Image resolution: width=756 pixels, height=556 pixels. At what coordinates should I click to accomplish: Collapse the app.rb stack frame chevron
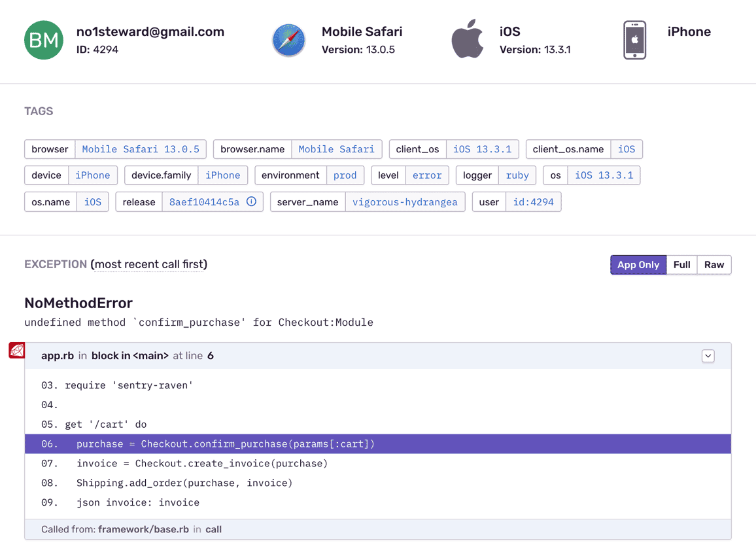[x=708, y=356]
